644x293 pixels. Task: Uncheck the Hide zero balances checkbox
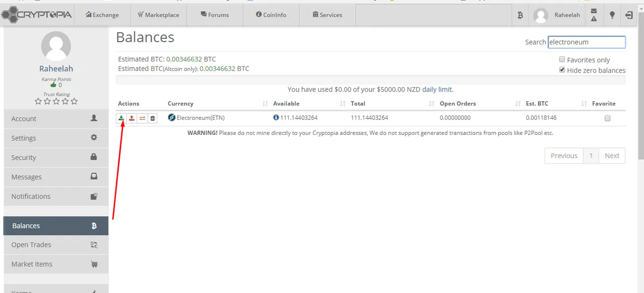pos(562,70)
